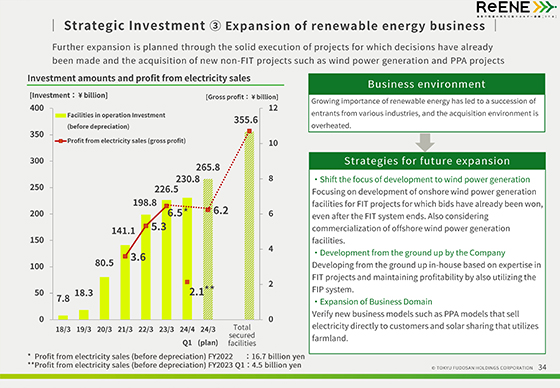This screenshot has height=388, width=560.
Task: Click the 2.1** gross profit label
Action: coord(201,292)
